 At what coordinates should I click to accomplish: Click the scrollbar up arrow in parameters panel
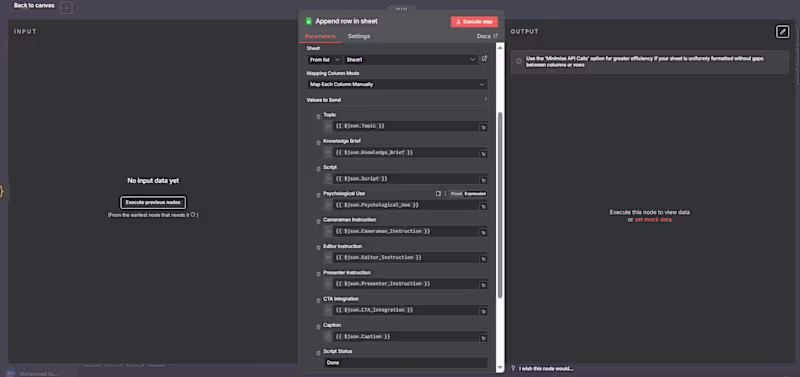point(500,47)
